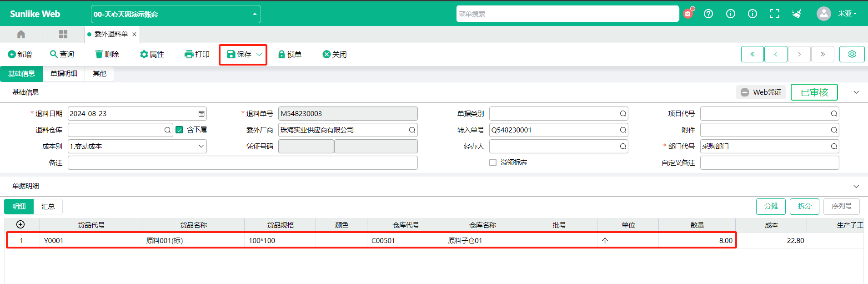The image size is (868, 284).
Task: Select the 汇总 sub-tab
Action: pyautogui.click(x=48, y=207)
